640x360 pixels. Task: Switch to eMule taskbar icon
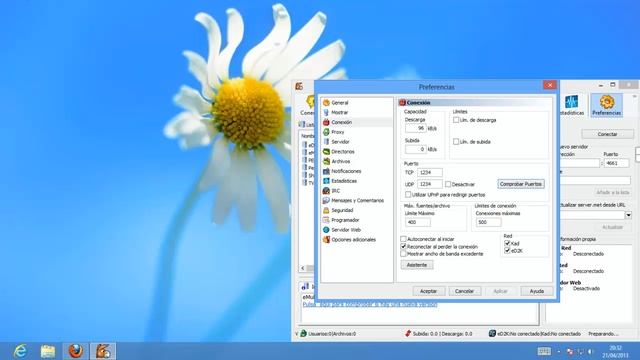(x=103, y=351)
